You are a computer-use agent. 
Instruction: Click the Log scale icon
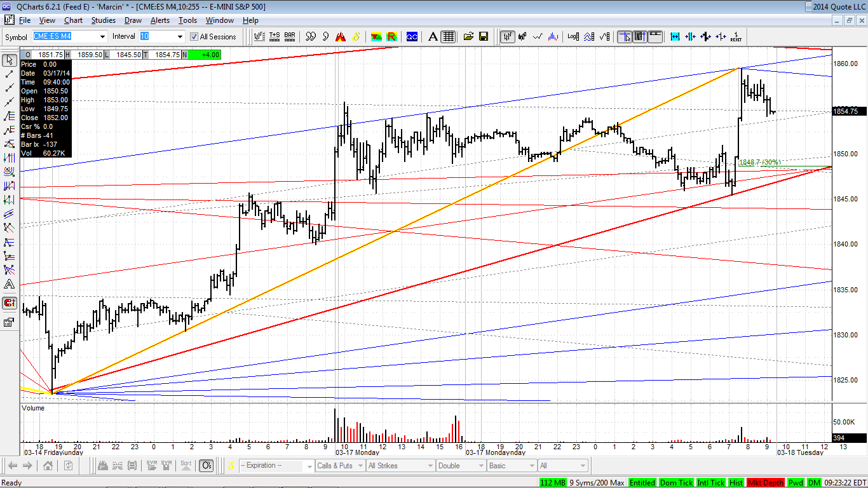click(574, 36)
